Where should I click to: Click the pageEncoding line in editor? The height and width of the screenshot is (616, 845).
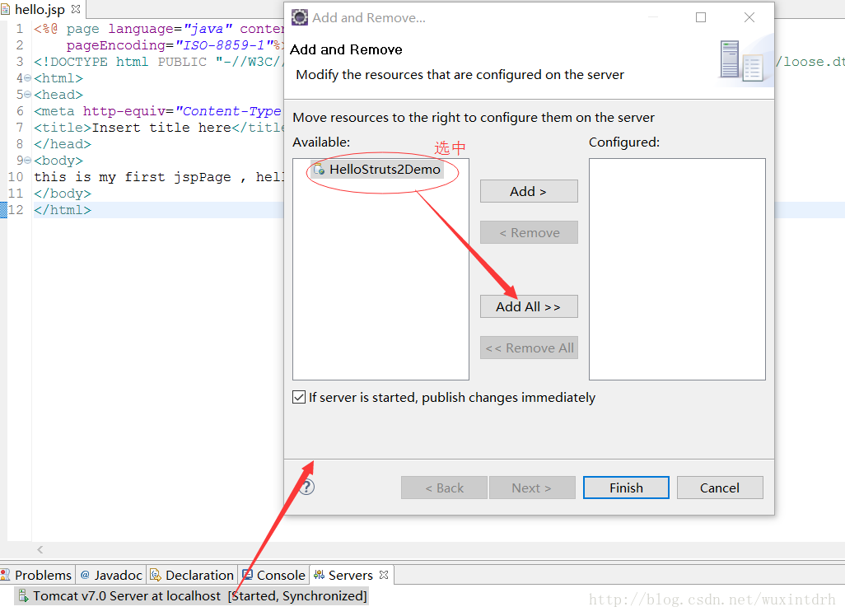coord(175,45)
